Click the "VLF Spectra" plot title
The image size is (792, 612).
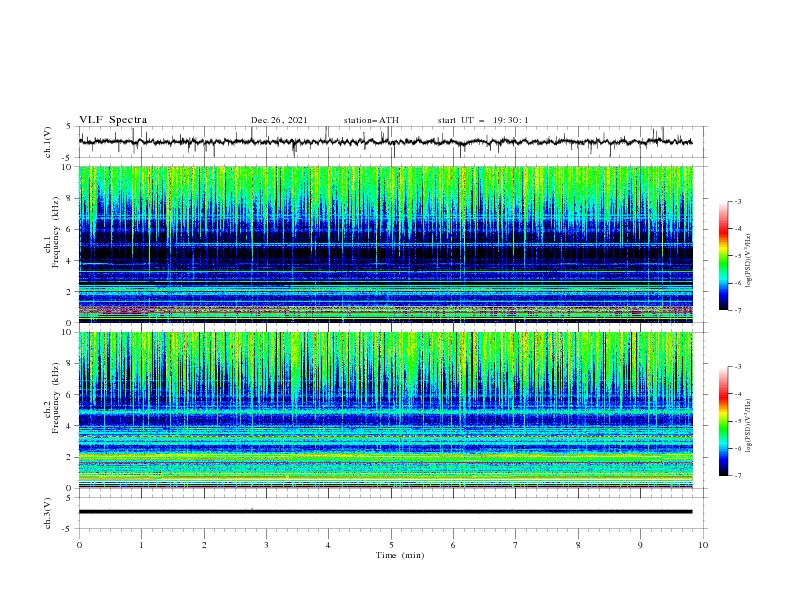113,120
